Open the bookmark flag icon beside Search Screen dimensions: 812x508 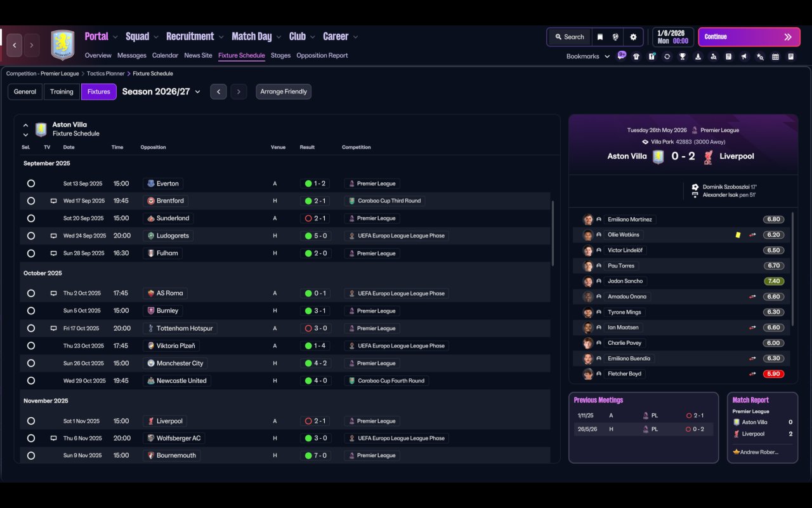(599, 37)
